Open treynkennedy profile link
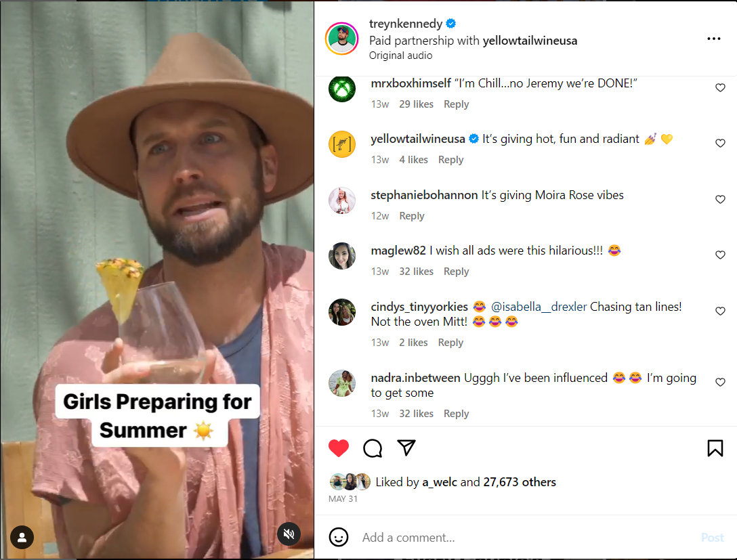 click(x=404, y=24)
